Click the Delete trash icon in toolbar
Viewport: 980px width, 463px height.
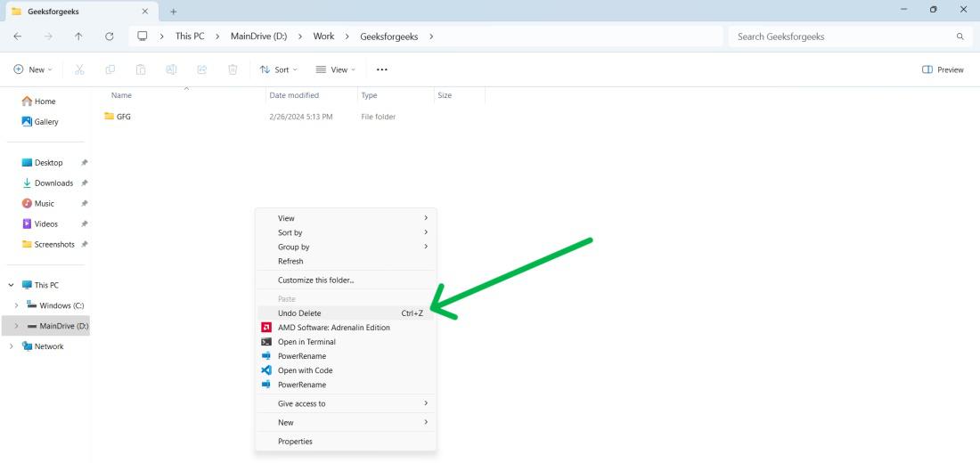tap(233, 69)
